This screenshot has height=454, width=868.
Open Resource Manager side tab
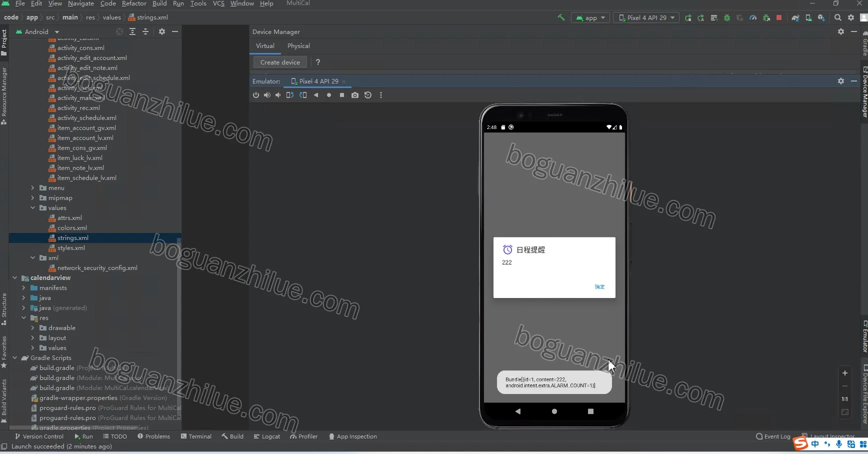[4, 95]
